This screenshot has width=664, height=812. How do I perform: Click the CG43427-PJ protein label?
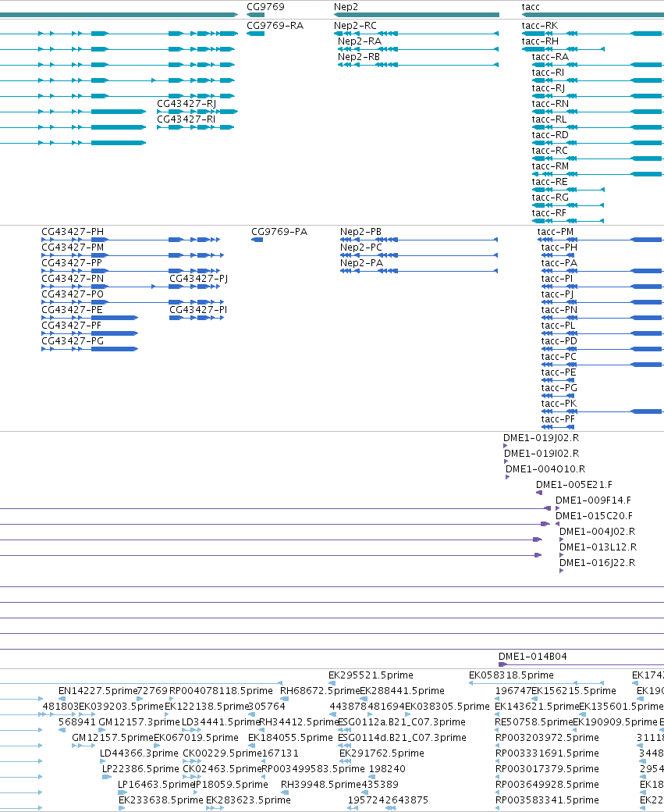click(x=198, y=278)
